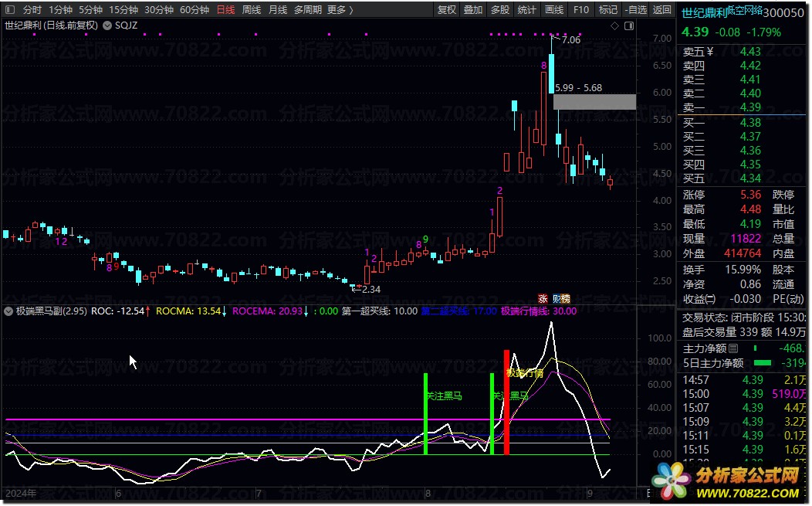Screen dimensions: 812x506
Task: Click the 14:57 trade tick row
Action: 743,380
